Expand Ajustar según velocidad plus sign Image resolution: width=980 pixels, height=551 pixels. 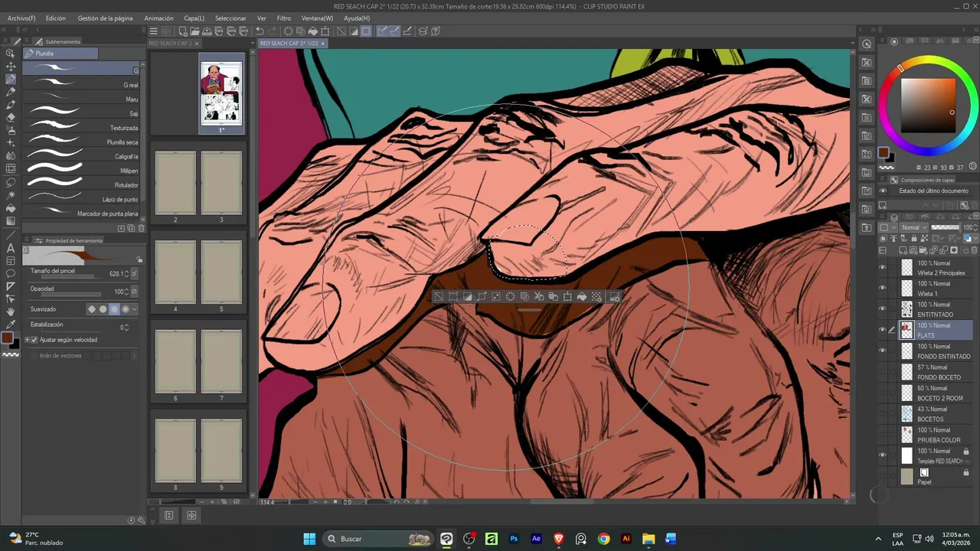click(27, 340)
